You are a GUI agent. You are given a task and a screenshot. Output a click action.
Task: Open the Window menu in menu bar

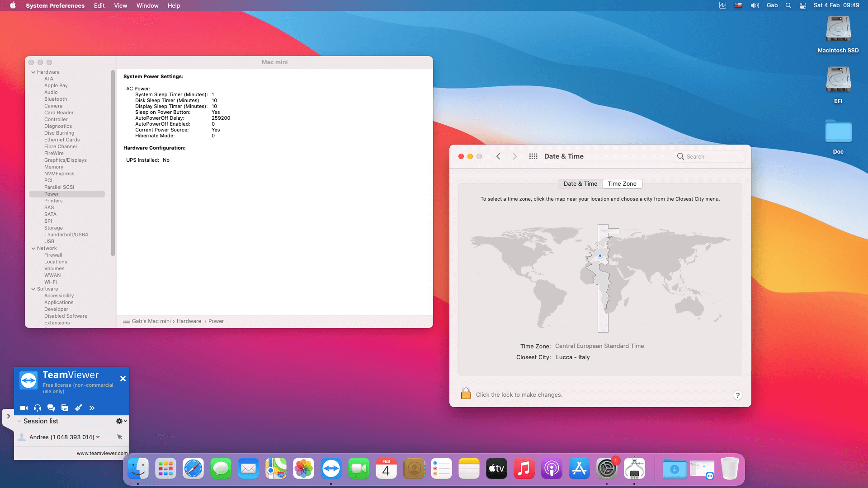pyautogui.click(x=147, y=5)
